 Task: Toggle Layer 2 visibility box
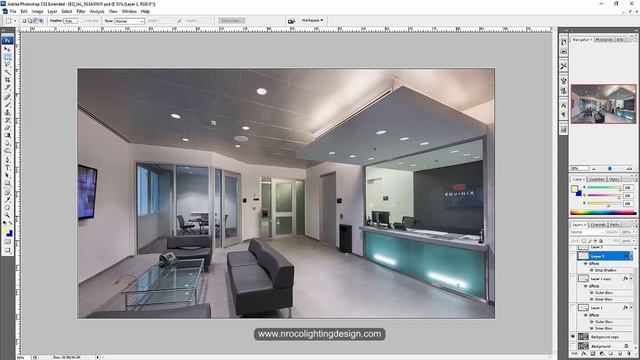coord(573,256)
